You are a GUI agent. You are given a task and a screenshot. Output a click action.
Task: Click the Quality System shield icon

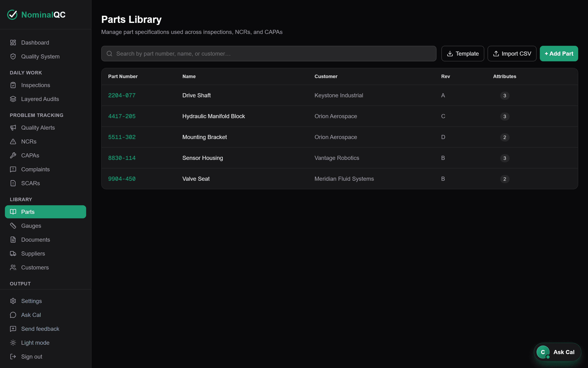click(13, 56)
